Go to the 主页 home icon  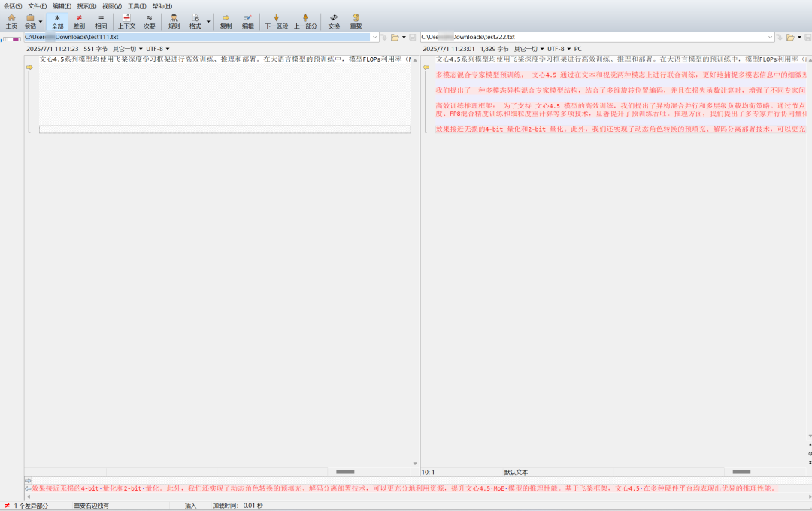(x=11, y=21)
